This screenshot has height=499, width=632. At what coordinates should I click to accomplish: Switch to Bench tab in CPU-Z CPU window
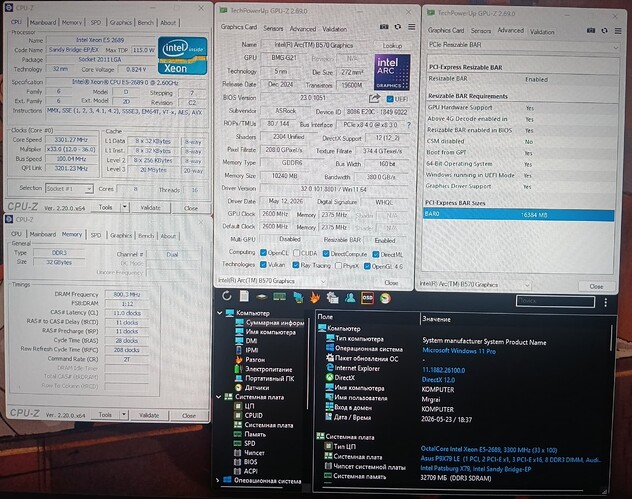click(146, 23)
